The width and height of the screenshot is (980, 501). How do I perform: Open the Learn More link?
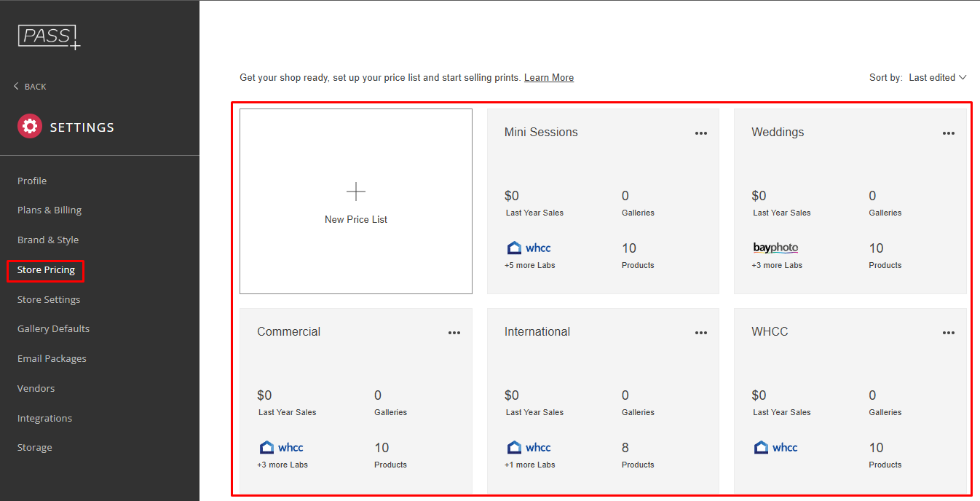548,77
